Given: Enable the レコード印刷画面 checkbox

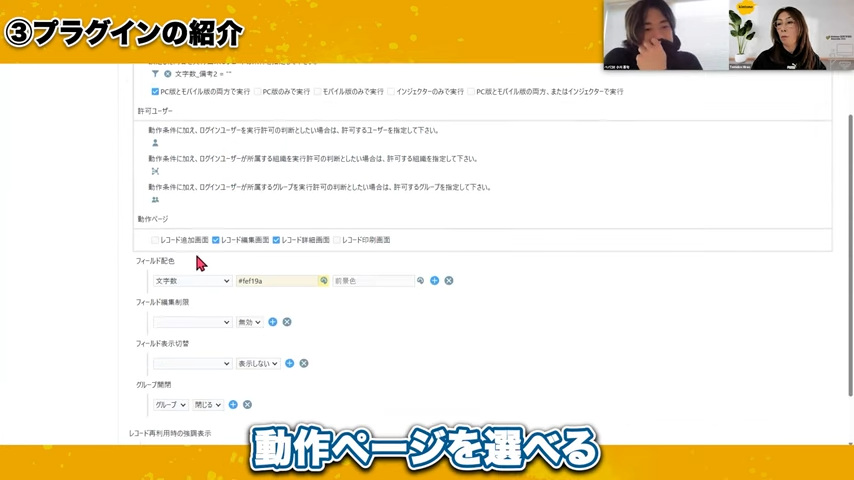Looking at the screenshot, I should 337,240.
